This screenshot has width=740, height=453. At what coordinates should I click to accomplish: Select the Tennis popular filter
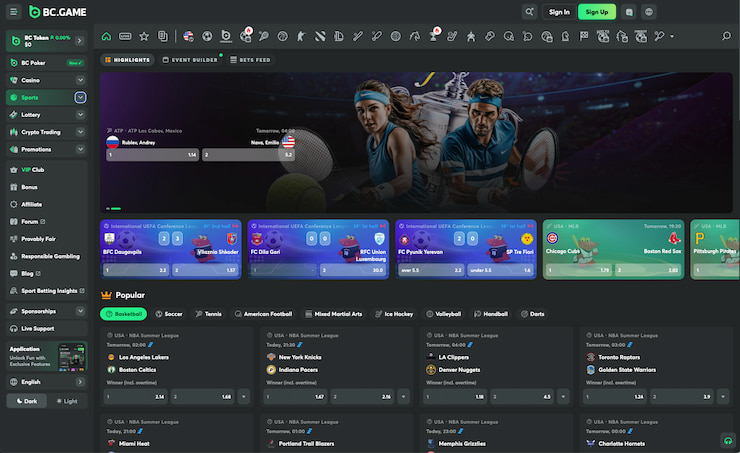point(209,314)
